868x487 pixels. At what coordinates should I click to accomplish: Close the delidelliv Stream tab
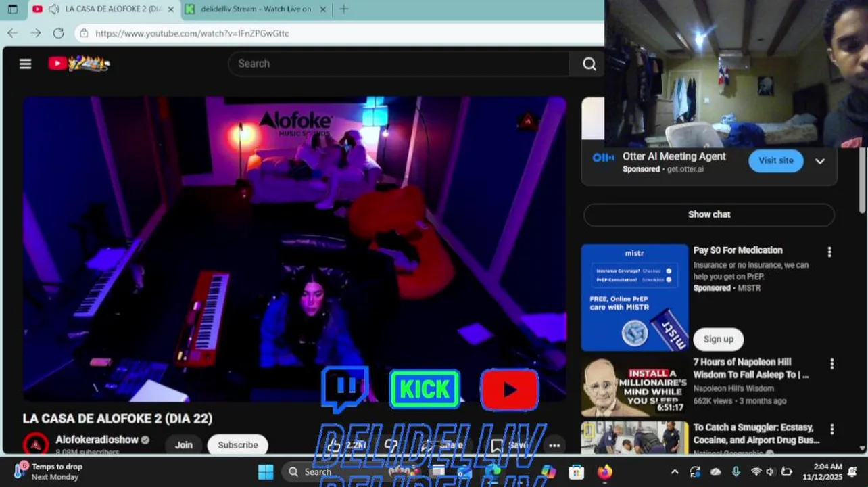322,9
